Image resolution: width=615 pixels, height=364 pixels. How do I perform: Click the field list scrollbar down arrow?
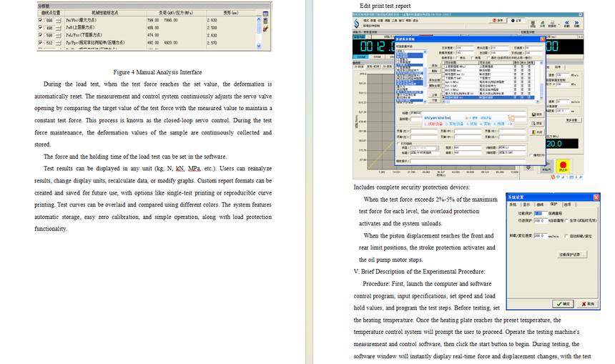425,102
